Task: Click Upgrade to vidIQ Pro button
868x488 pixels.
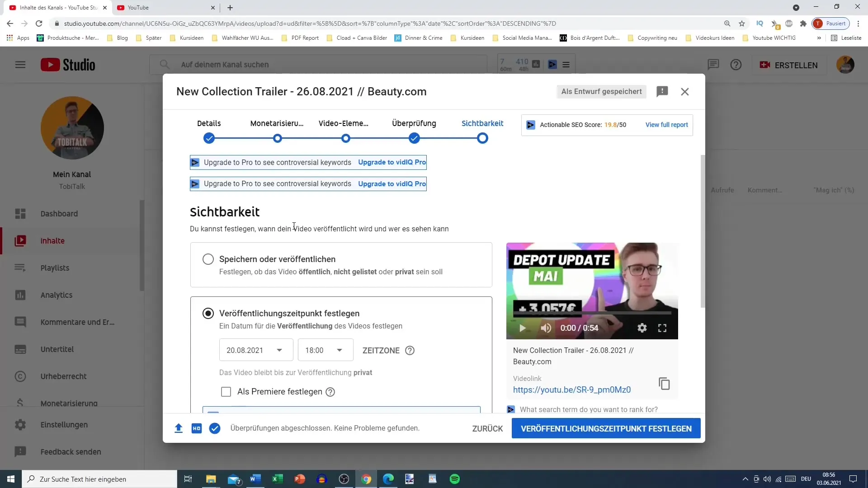Action: tap(392, 162)
